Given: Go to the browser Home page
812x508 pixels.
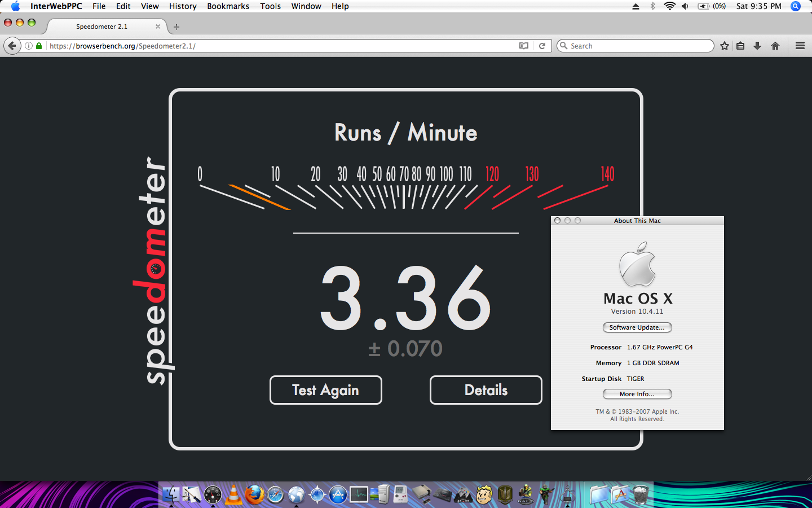Looking at the screenshot, I should click(775, 46).
